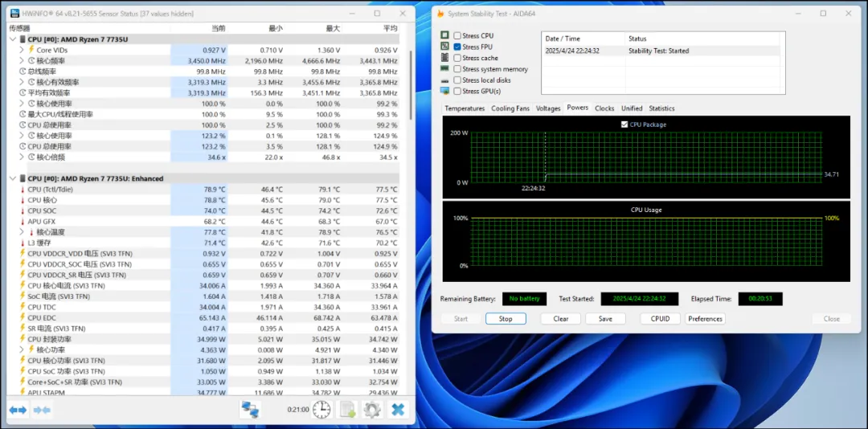
Task: Click the Elapsed Time value 00:20:53
Action: pos(760,299)
